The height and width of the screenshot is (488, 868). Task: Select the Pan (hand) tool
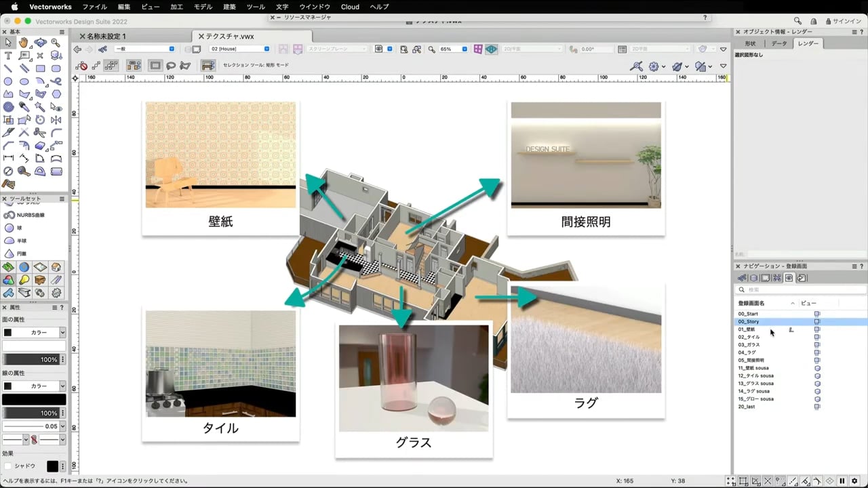pos(24,42)
